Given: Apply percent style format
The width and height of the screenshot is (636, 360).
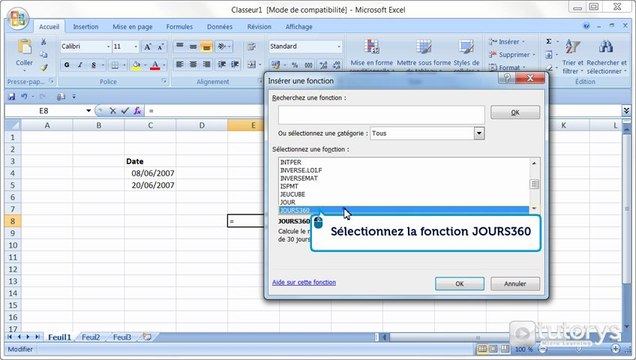Looking at the screenshot, I should [295, 65].
